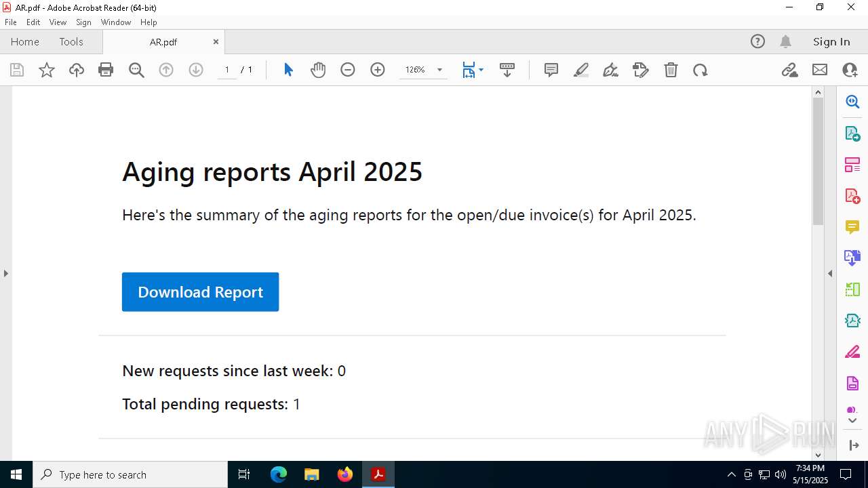
Task: Open the Help question mark icon
Action: 757,41
